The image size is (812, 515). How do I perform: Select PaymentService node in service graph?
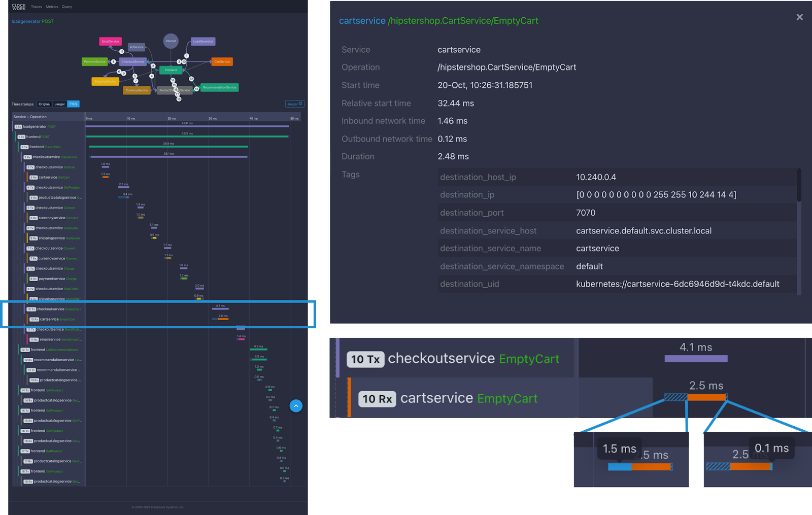click(95, 62)
